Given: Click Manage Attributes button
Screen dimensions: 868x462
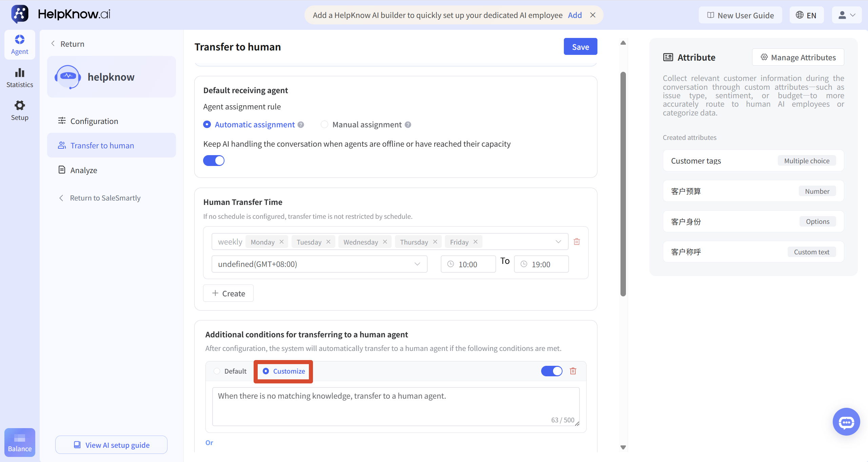Looking at the screenshot, I should (798, 57).
